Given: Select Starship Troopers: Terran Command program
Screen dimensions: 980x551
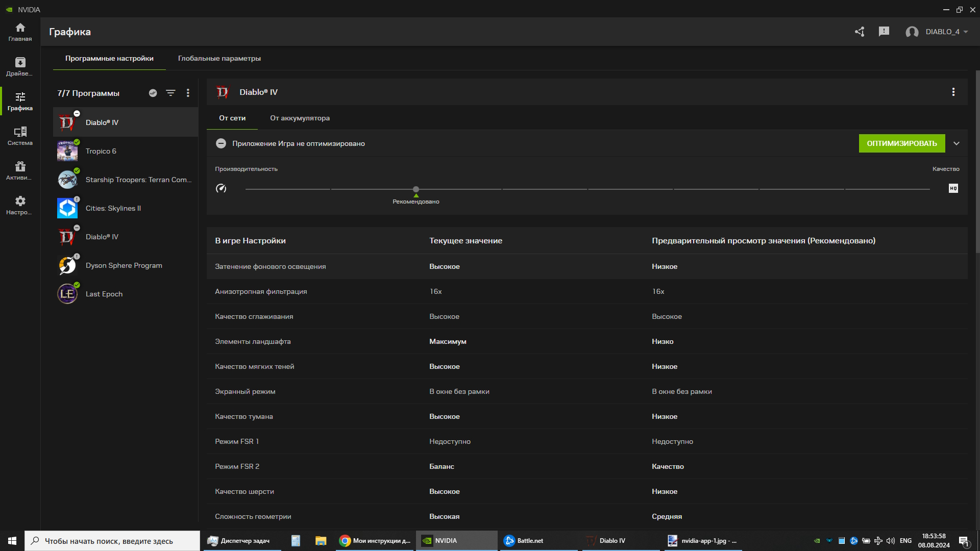Looking at the screenshot, I should point(126,180).
